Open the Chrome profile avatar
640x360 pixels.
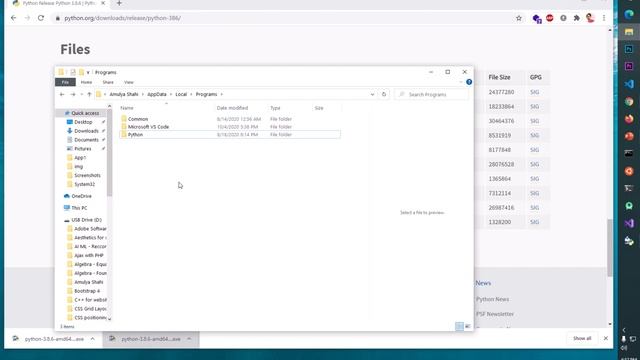coord(590,18)
